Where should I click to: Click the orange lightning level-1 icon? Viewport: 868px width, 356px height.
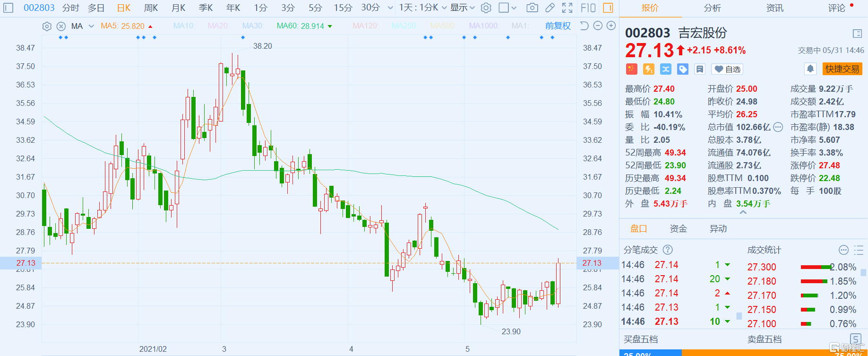coord(649,69)
